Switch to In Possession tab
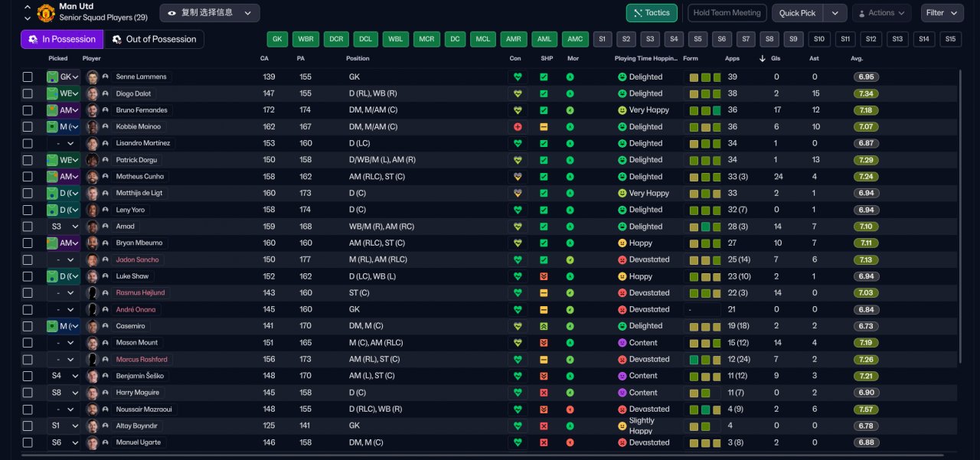 62,39
